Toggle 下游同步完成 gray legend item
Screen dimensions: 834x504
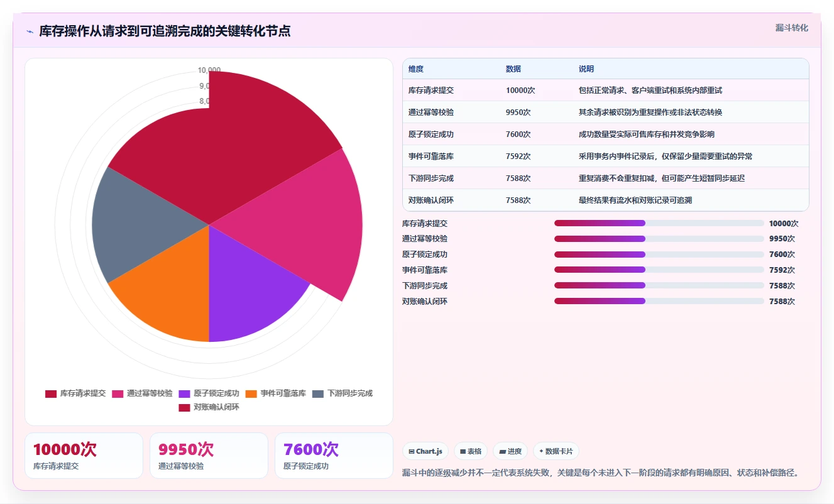(x=343, y=393)
